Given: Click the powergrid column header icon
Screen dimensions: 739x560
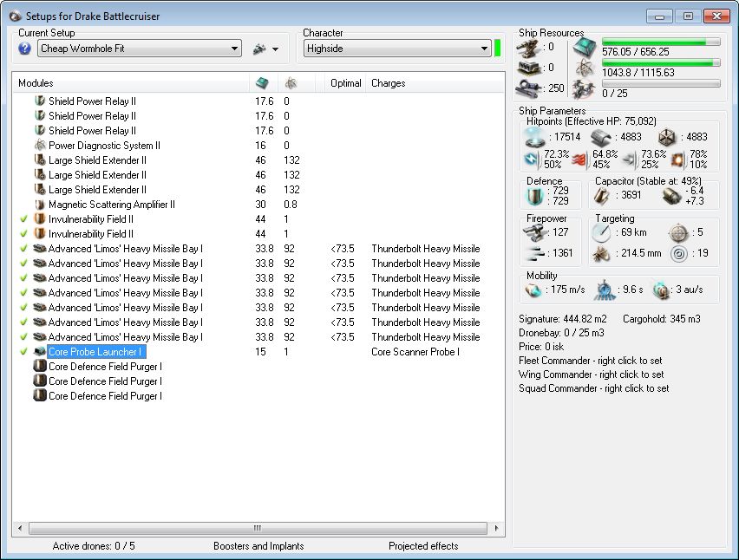Looking at the screenshot, I should pyautogui.click(x=291, y=83).
